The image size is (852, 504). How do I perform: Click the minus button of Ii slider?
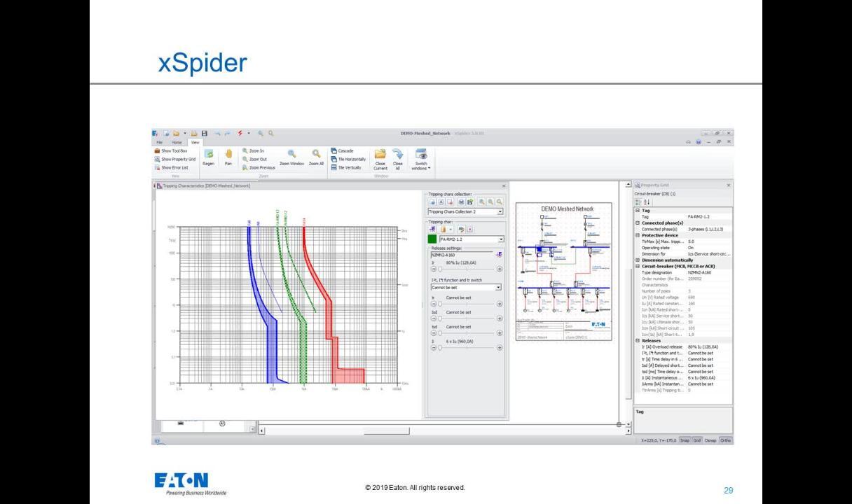[433, 347]
